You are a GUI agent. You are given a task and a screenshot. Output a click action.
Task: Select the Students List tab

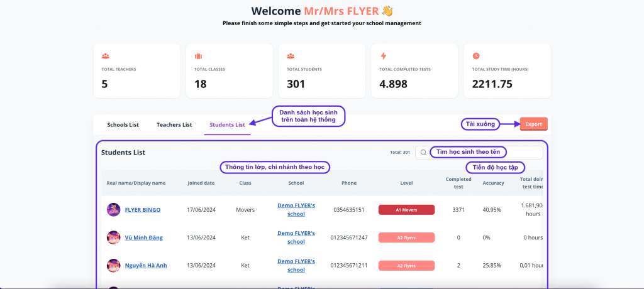click(x=227, y=124)
